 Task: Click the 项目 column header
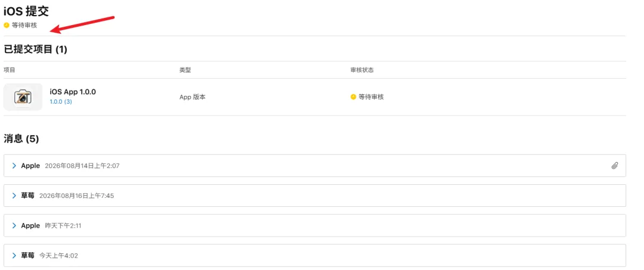pos(10,70)
